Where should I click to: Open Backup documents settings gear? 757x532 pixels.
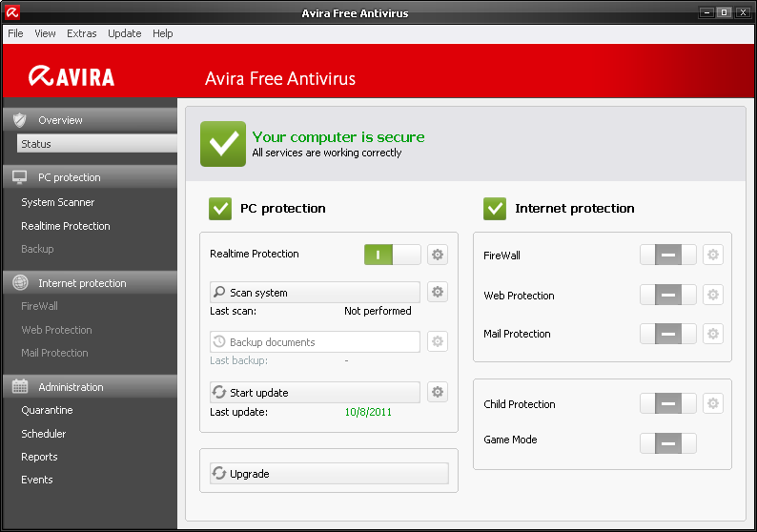[438, 341]
